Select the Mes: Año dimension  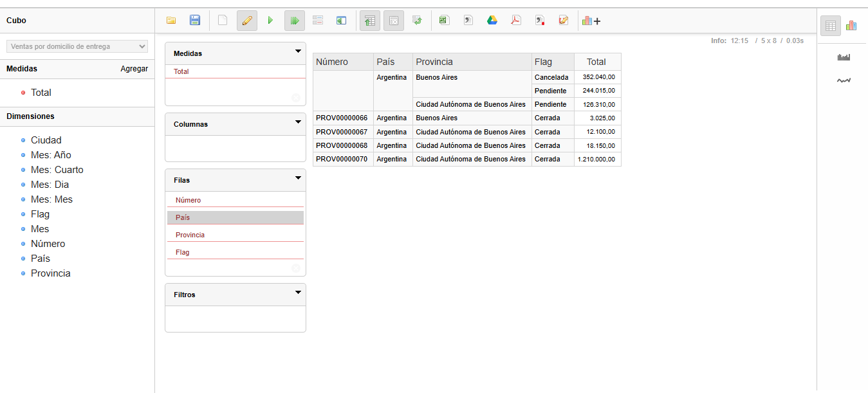[51, 155]
